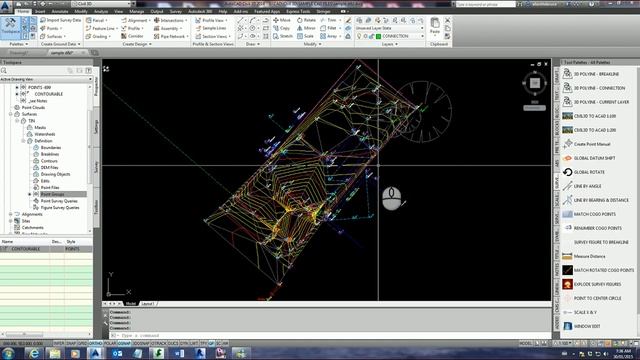Toggle 3DOSNAP in status bar
Image resolution: width=640 pixels, height=360 pixels.
click(x=141, y=344)
